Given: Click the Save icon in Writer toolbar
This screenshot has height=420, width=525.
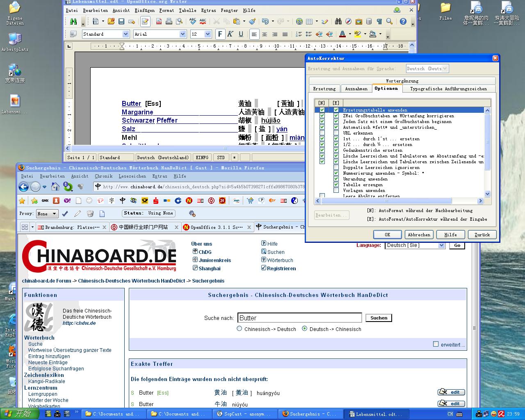Looking at the screenshot, I should [121, 21].
